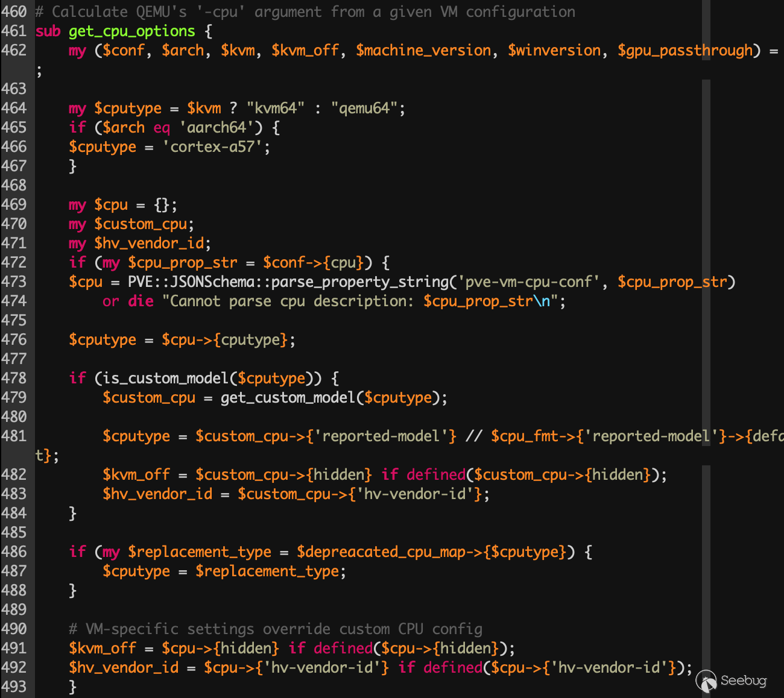The width and height of the screenshot is (784, 698).
Task: Click $cpu_fmt variable on line 481
Action: tap(525, 436)
